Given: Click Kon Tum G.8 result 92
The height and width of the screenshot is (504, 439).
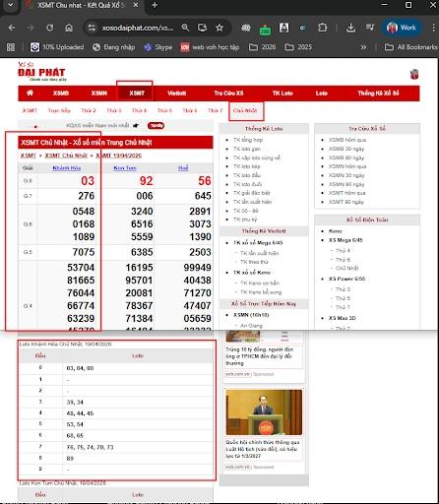Looking at the screenshot, I should point(146,181).
